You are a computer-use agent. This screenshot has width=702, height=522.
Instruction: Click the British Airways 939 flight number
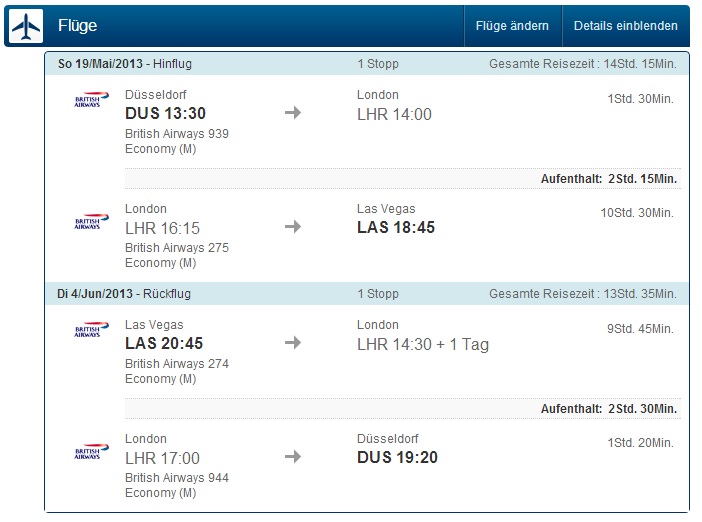click(177, 134)
